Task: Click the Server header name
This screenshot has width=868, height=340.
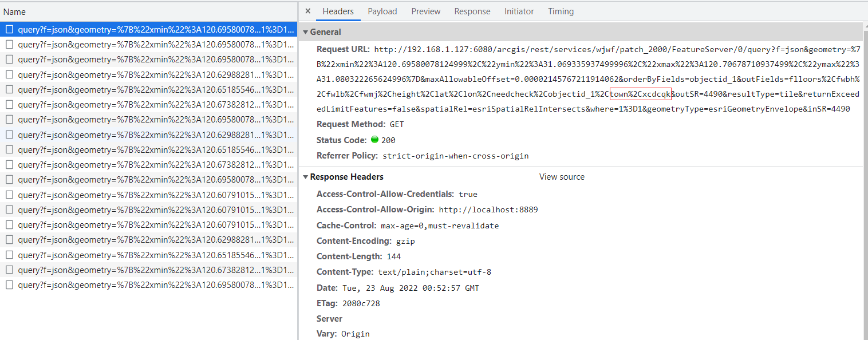Action: (x=329, y=319)
